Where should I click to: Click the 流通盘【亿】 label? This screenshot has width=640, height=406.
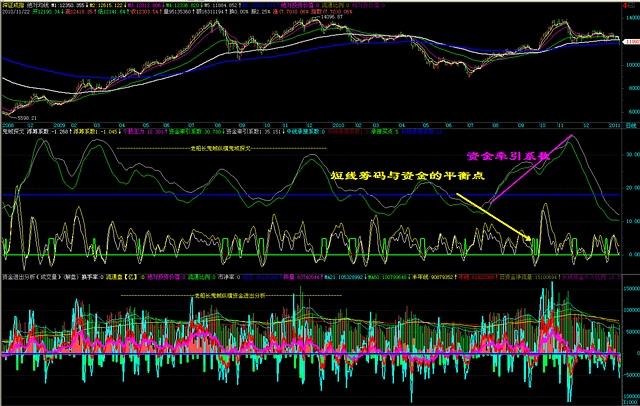121,277
